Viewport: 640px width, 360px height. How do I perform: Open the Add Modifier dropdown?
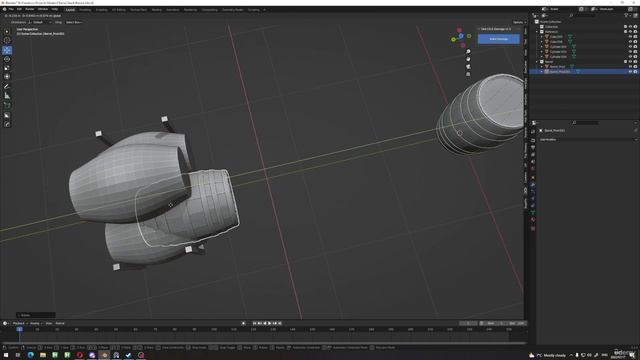tap(587, 140)
